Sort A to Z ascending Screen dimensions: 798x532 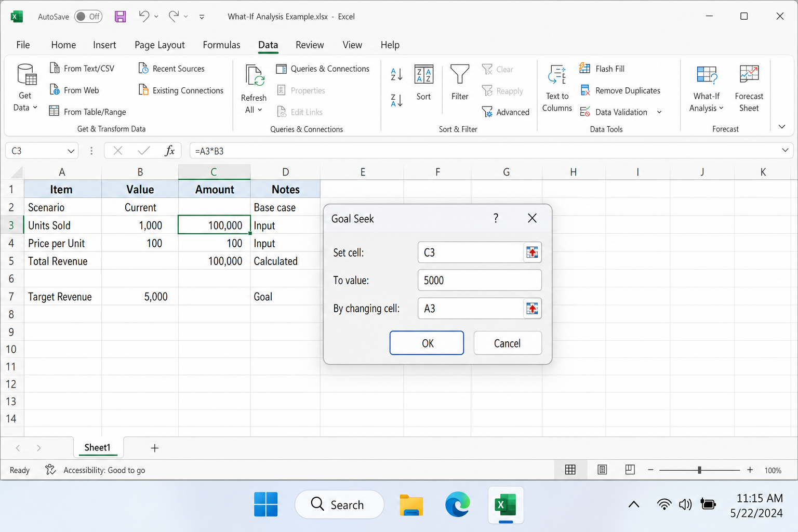396,74
